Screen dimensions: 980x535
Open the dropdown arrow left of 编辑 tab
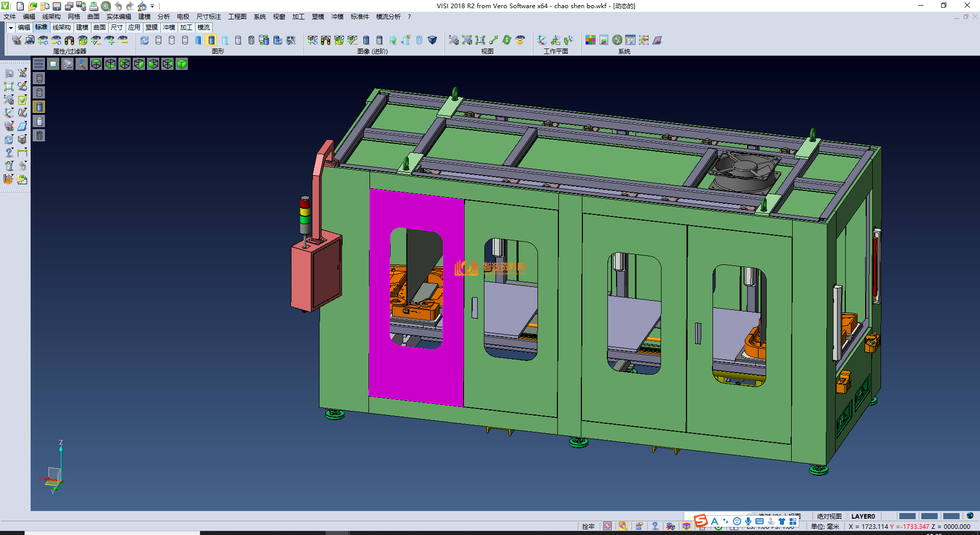pos(11,28)
